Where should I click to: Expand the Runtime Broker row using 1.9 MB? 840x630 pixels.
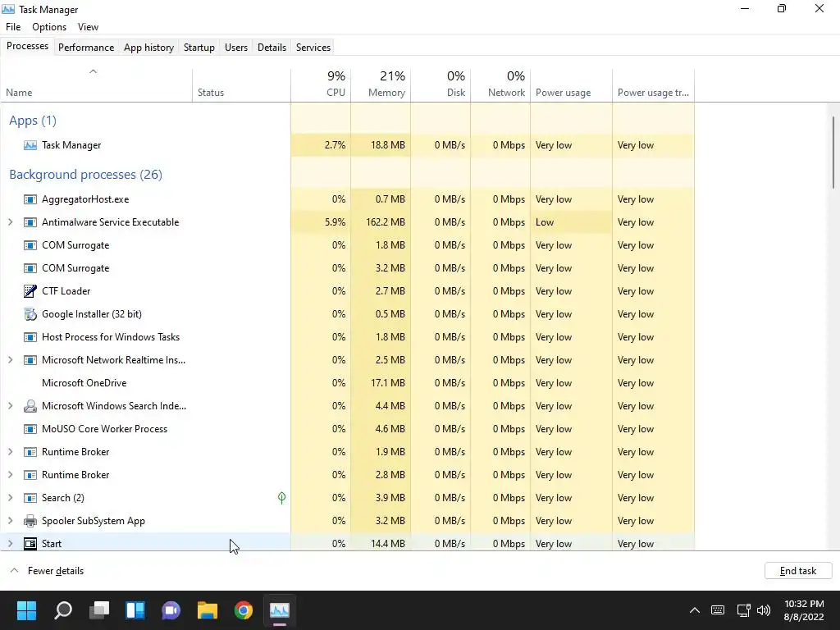tap(10, 452)
